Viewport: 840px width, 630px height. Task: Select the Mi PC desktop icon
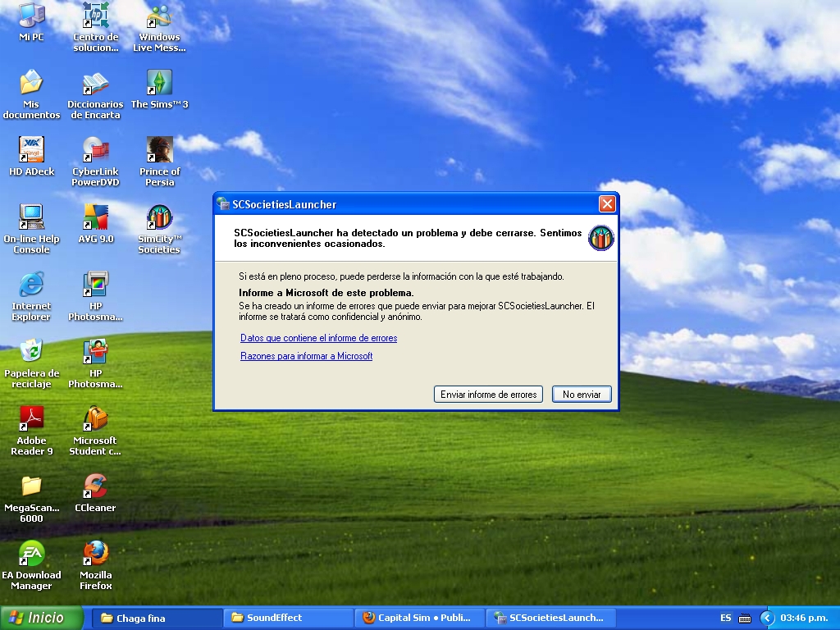[32, 21]
